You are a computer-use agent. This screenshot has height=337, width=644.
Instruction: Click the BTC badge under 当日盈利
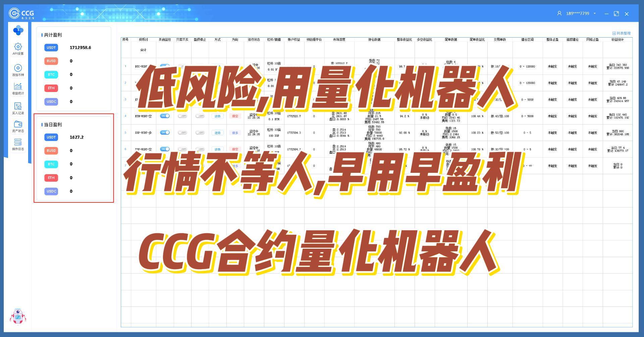51,164
